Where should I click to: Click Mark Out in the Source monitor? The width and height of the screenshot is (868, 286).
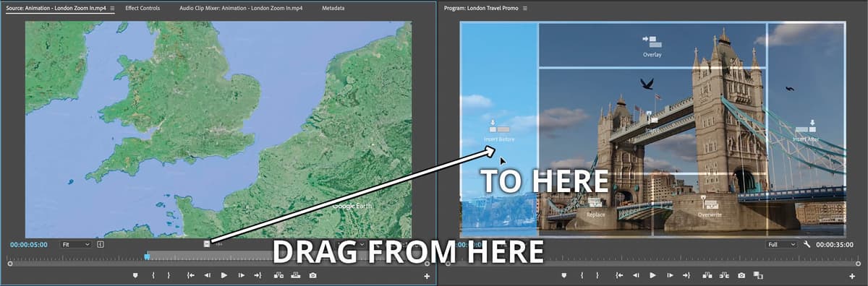(169, 275)
